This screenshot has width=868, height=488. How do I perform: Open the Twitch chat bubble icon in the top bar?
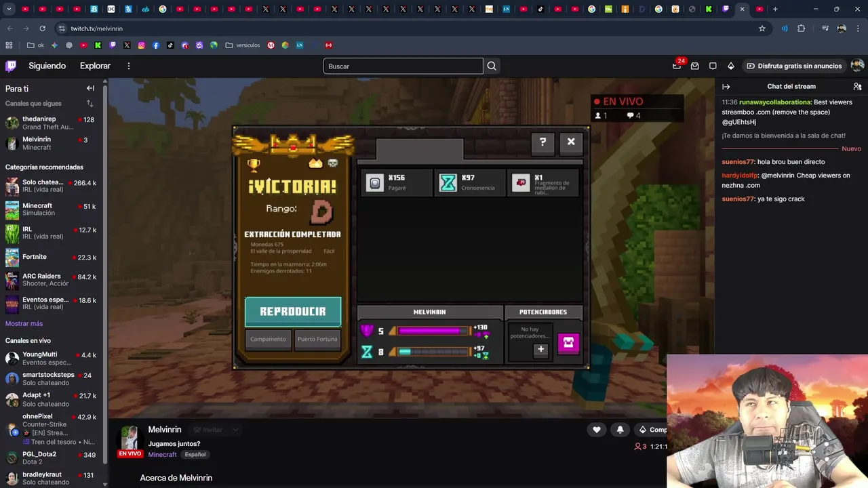713,66
